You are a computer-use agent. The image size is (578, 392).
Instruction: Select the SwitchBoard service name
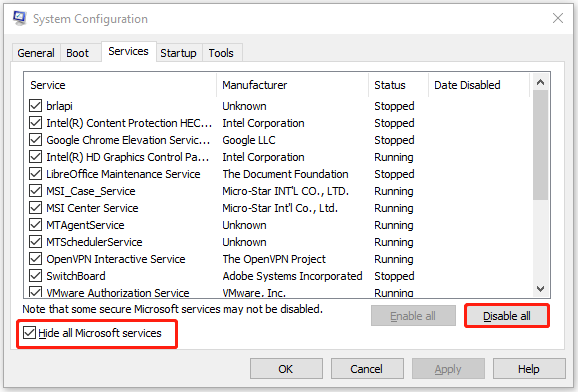tap(76, 276)
